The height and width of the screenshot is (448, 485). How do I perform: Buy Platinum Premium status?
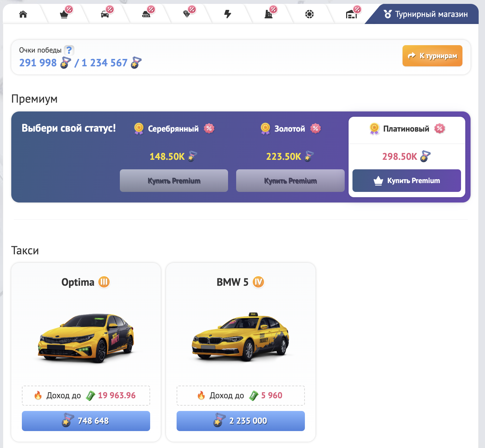(406, 181)
